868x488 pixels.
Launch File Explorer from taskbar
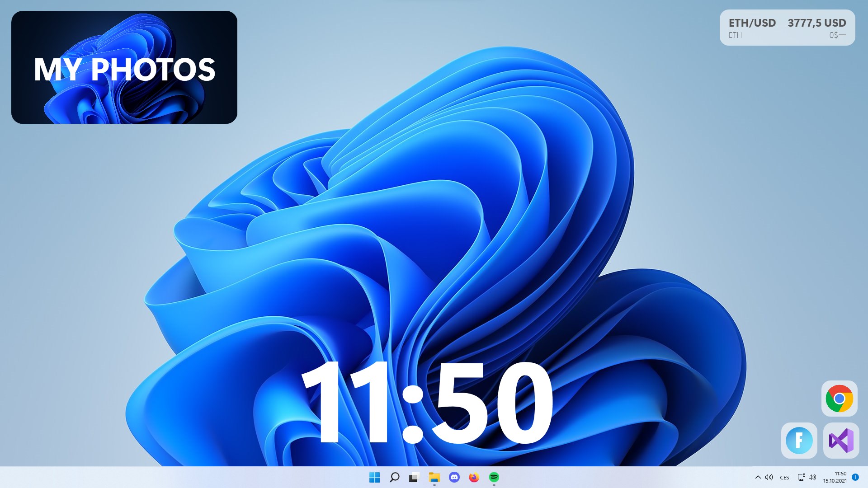click(x=434, y=477)
